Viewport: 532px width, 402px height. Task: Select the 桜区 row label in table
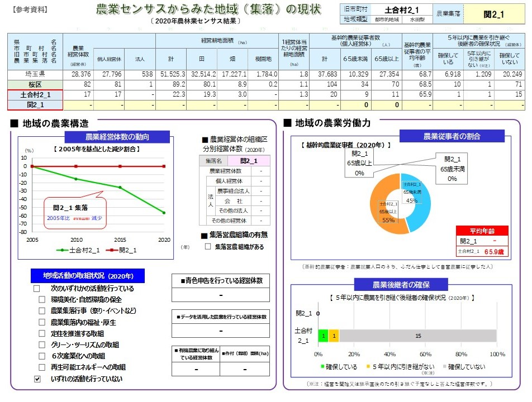coord(35,84)
